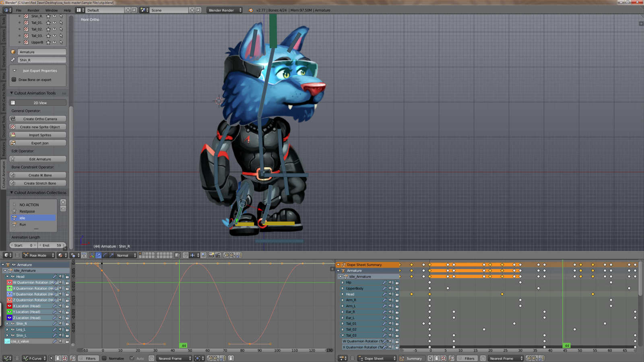Click the magnifier search icon in Dope Sheet footer

click(452, 358)
